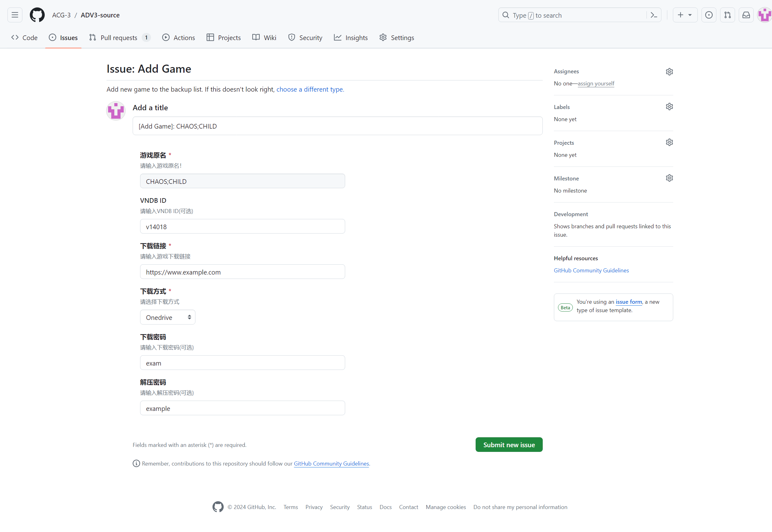The width and height of the screenshot is (772, 532).
Task: Click the ACG-3 owner link
Action: click(62, 15)
